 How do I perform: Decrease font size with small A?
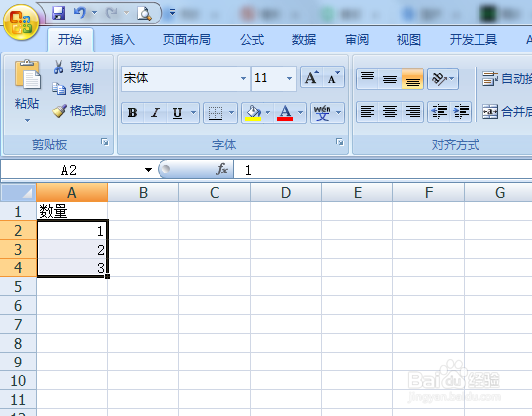[333, 78]
